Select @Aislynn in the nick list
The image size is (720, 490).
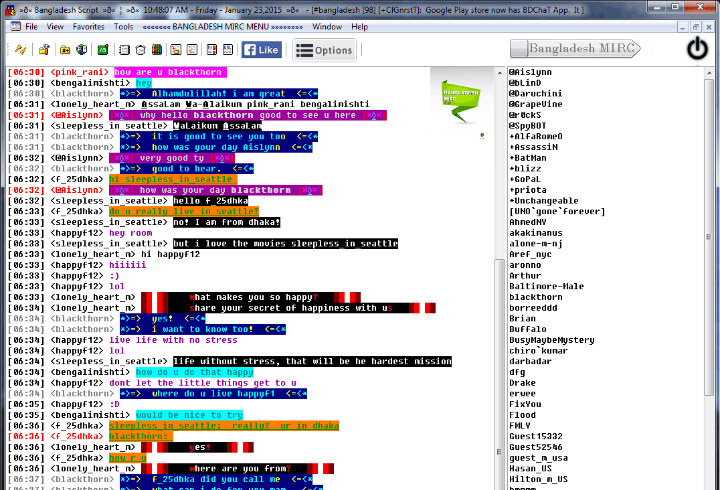(x=530, y=72)
